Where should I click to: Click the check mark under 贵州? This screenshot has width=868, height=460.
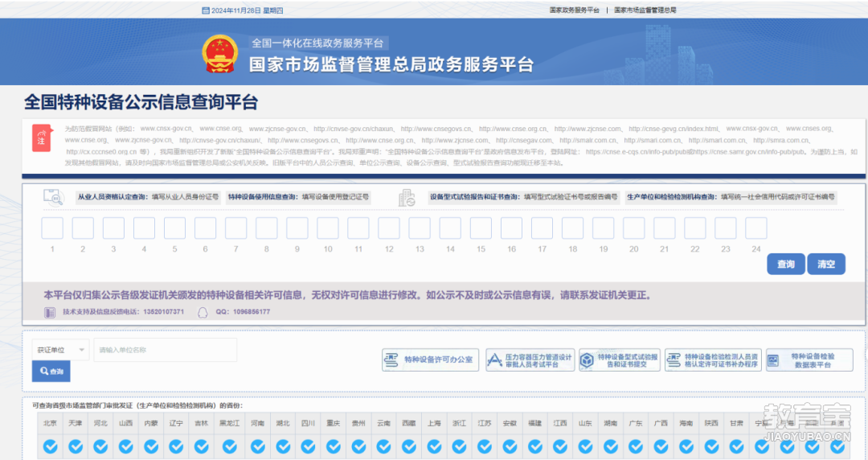(358, 446)
